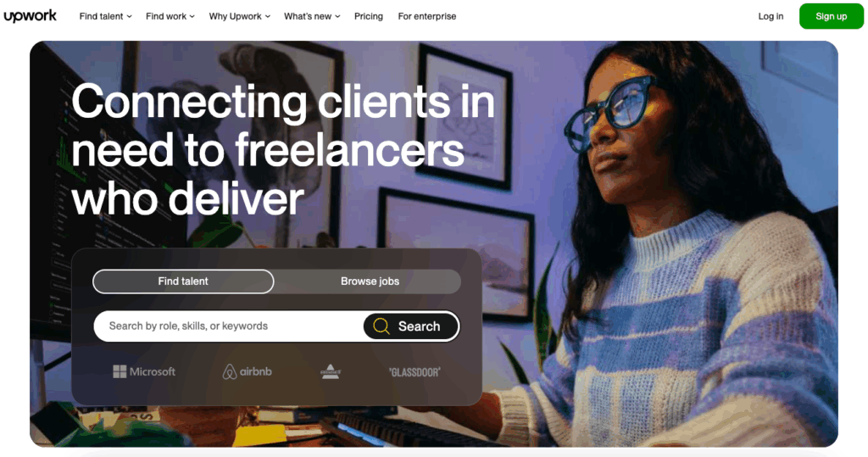
Task: Select the Find talent toggle option
Action: point(183,281)
